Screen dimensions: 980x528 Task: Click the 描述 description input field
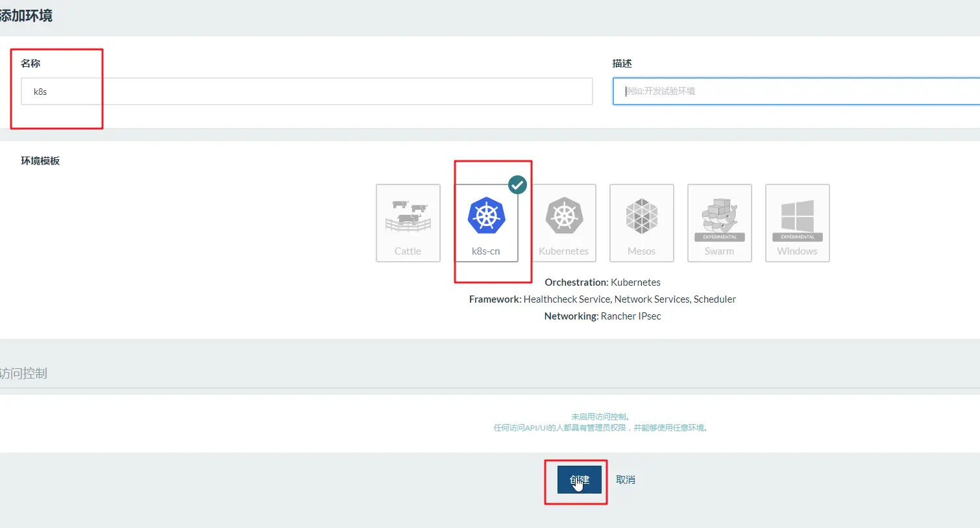[796, 92]
